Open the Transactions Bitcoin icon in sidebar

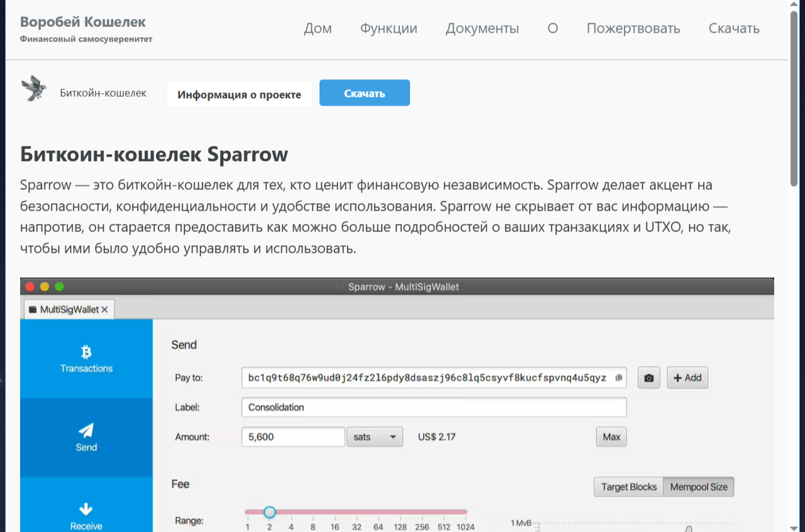[86, 352]
